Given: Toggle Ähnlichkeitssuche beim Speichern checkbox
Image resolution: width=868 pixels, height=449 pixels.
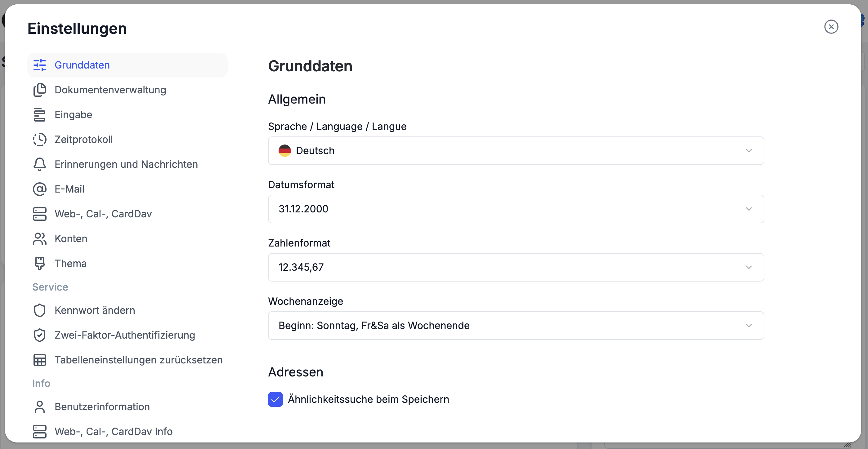Looking at the screenshot, I should click(x=275, y=399).
